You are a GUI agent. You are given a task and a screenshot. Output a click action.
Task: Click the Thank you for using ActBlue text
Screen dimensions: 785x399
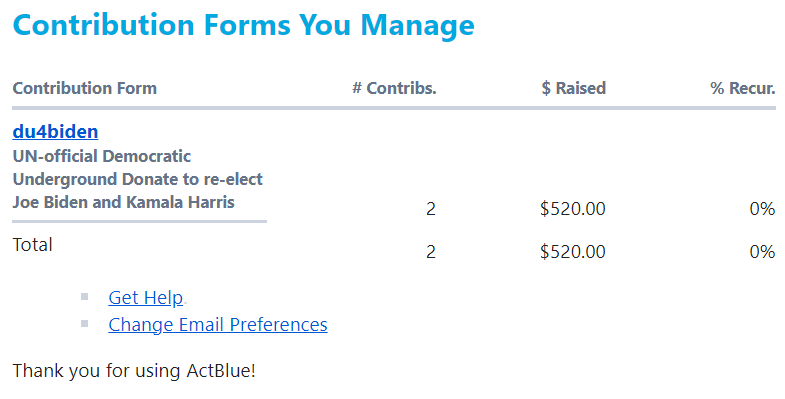click(134, 371)
